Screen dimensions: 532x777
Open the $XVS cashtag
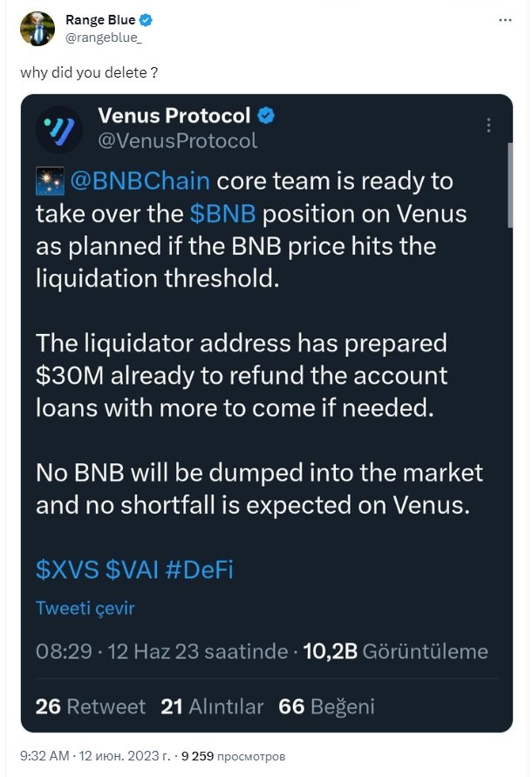(x=67, y=569)
